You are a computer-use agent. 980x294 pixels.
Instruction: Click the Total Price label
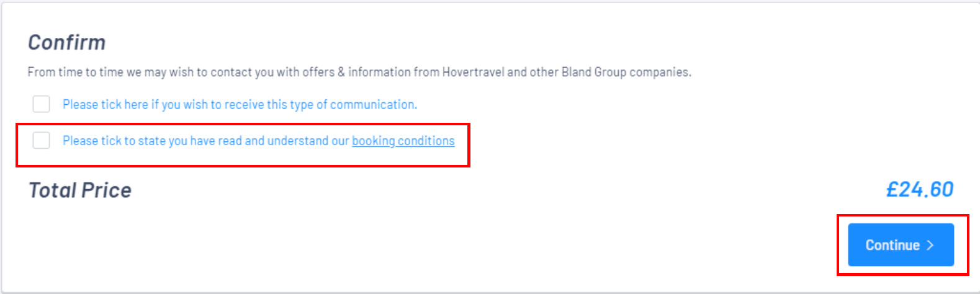(x=80, y=190)
